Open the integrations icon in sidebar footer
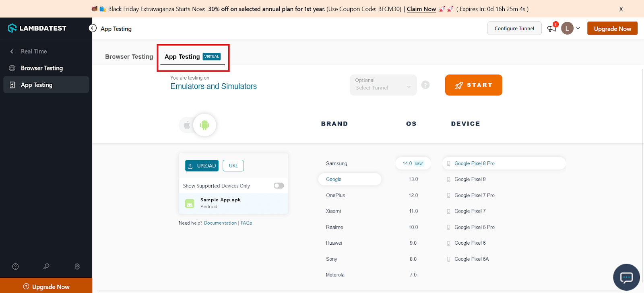This screenshot has height=293, width=644. 77,266
